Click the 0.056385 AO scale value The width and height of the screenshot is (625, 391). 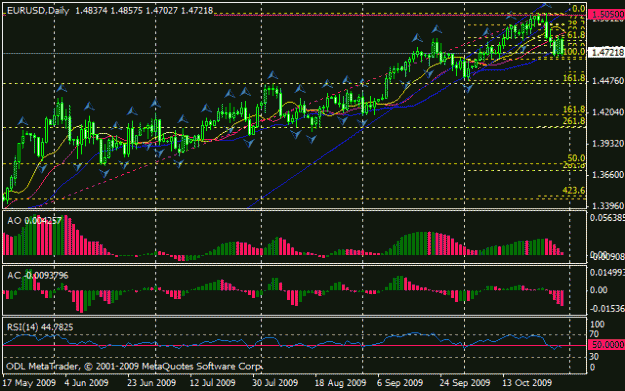pos(607,218)
